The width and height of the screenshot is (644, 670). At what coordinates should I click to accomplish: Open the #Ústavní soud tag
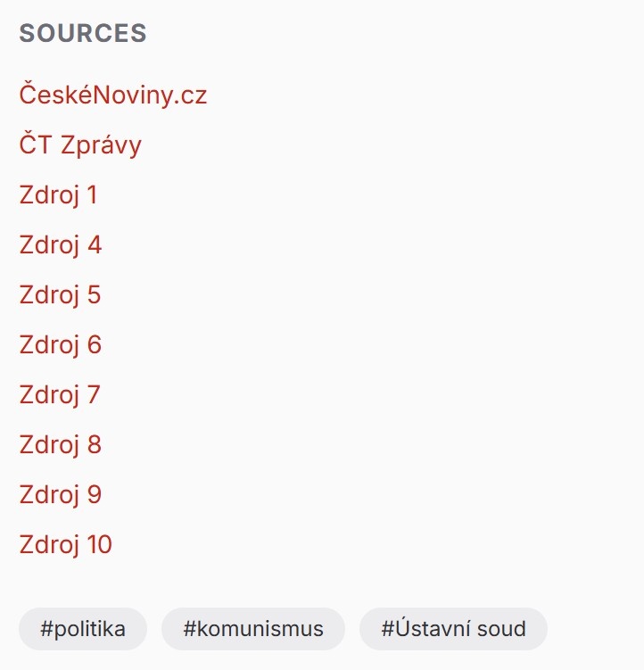coord(453,629)
